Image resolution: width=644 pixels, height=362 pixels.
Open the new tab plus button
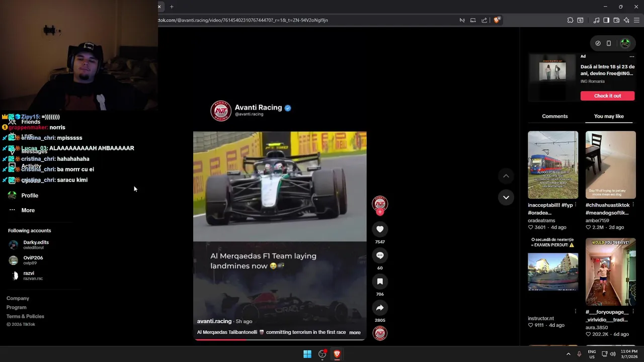[x=172, y=7]
